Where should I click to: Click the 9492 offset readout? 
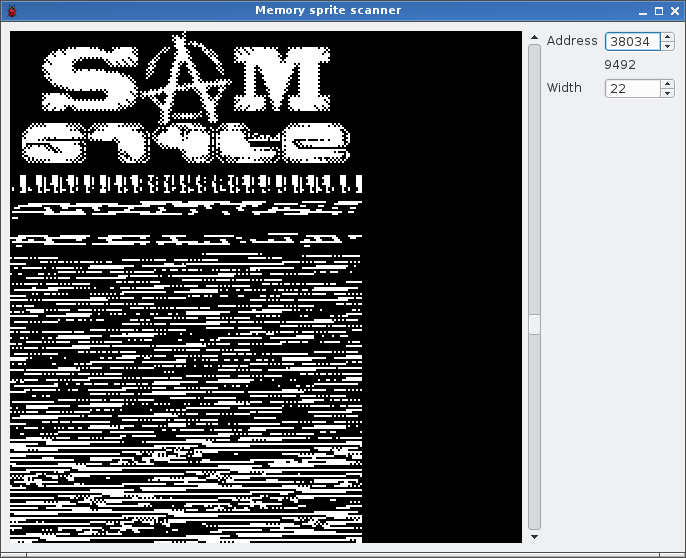[619, 65]
